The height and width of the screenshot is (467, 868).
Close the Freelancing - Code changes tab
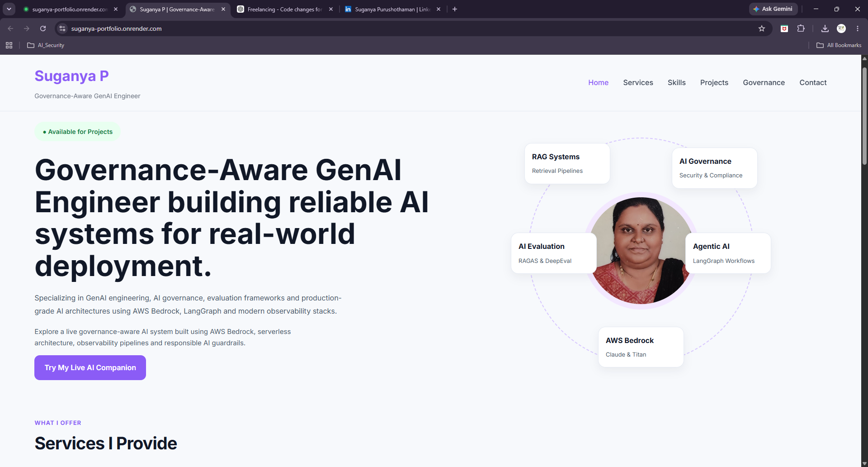click(x=331, y=9)
